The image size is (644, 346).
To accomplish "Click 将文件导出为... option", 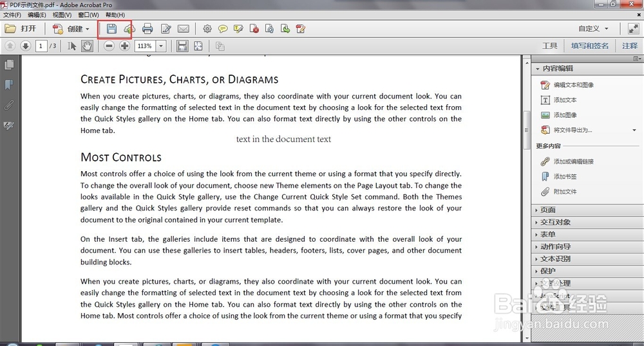I will (x=566, y=130).
